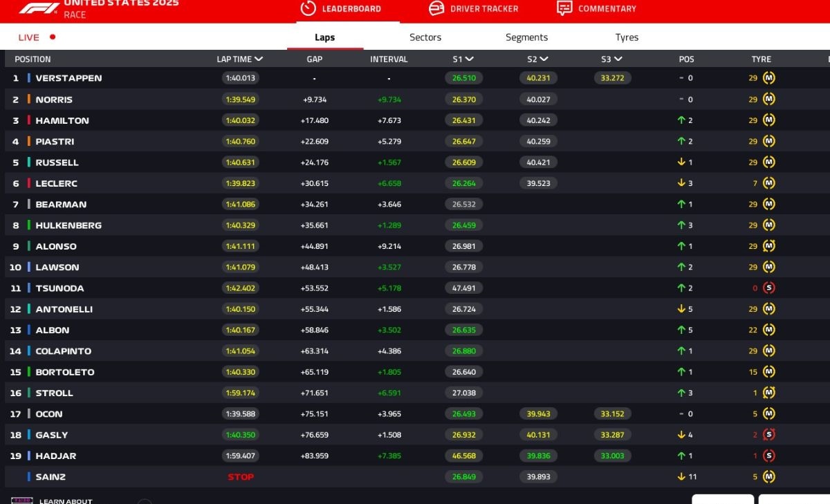The width and height of the screenshot is (830, 504).
Task: Open the S1 column dropdown chevron
Action: tap(470, 59)
